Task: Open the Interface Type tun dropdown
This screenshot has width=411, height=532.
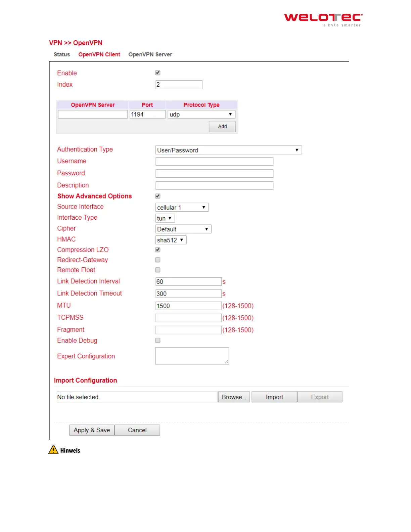Action: pyautogui.click(x=165, y=218)
